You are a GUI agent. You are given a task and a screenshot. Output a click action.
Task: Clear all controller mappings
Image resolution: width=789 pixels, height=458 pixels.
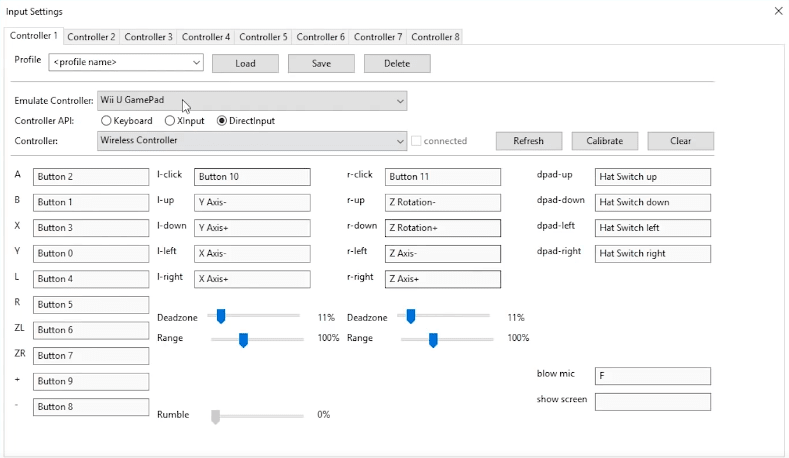[x=680, y=141]
